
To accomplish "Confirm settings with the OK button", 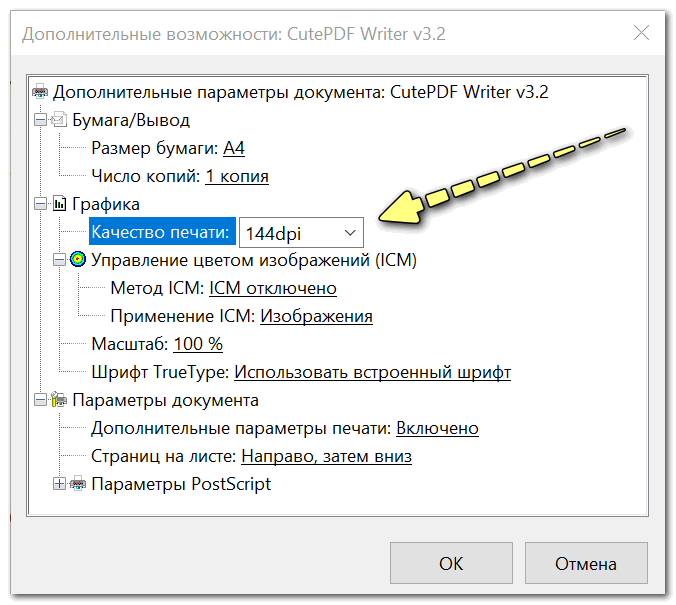I will pos(451,563).
